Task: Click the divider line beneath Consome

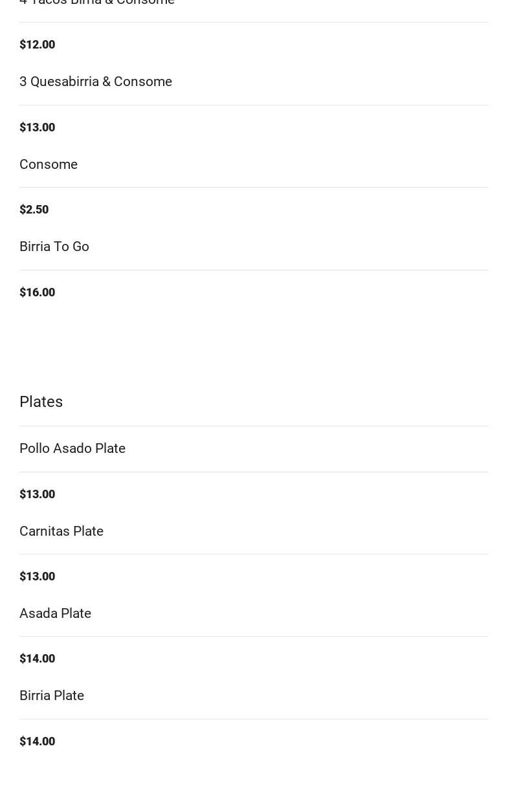Action: point(254,188)
